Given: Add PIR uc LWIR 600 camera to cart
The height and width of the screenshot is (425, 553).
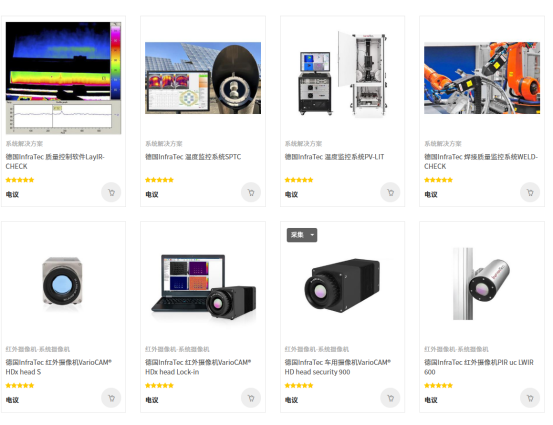Looking at the screenshot, I should 530,398.
